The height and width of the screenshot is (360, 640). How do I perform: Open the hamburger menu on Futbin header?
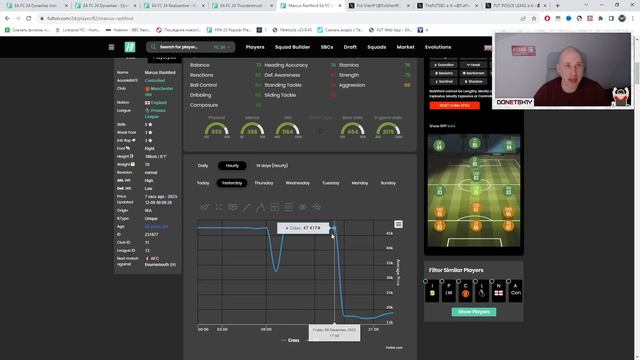[x=111, y=47]
